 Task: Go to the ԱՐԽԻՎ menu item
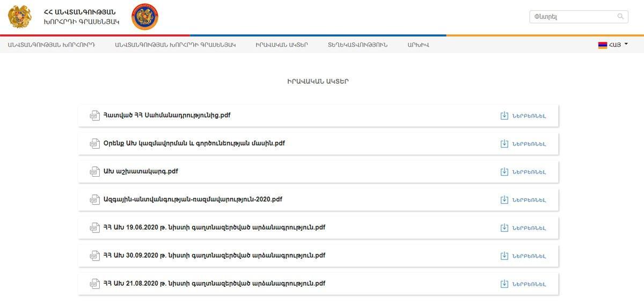[418, 45]
